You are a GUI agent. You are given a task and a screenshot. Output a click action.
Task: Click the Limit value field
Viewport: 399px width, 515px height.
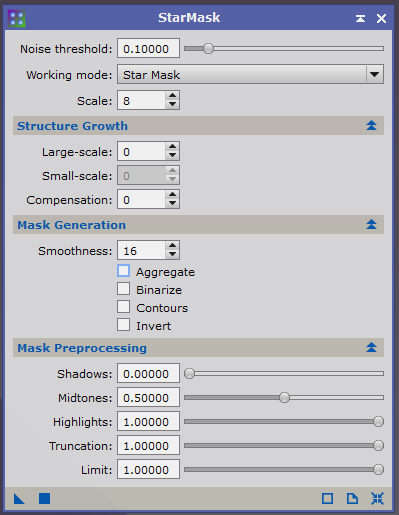pos(148,469)
